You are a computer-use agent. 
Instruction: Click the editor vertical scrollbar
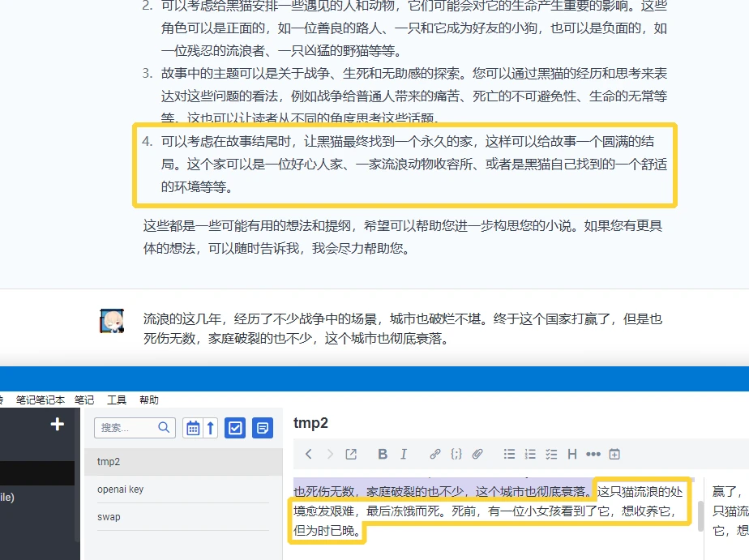[x=700, y=515]
